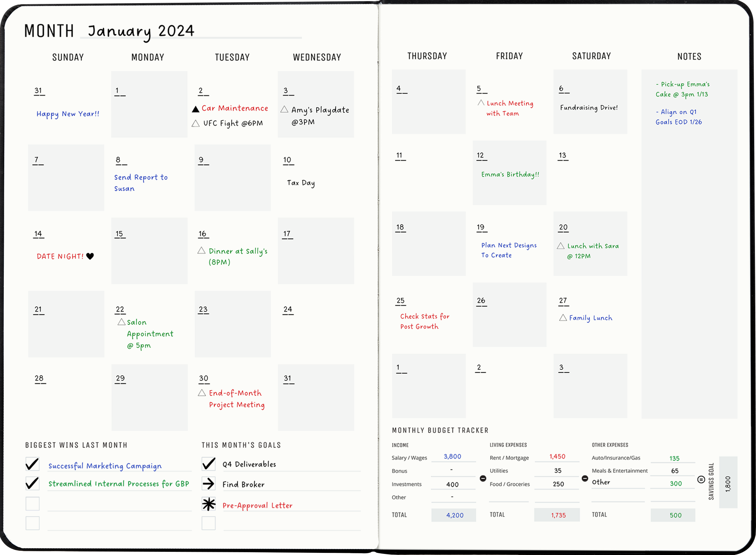Click the triangle marker beside UFC Fight
756x555 pixels.
click(195, 123)
